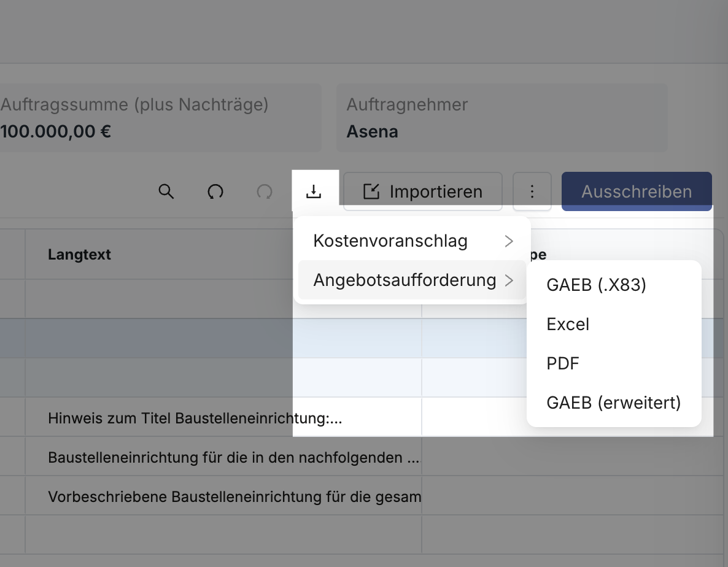
Task: Choose PDF export format
Action: pyautogui.click(x=563, y=364)
